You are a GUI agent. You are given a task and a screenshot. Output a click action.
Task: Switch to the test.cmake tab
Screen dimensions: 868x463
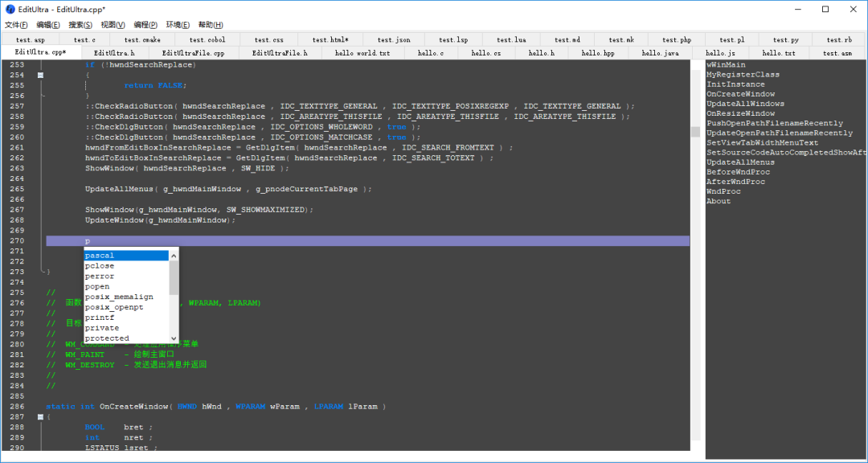pyautogui.click(x=142, y=40)
